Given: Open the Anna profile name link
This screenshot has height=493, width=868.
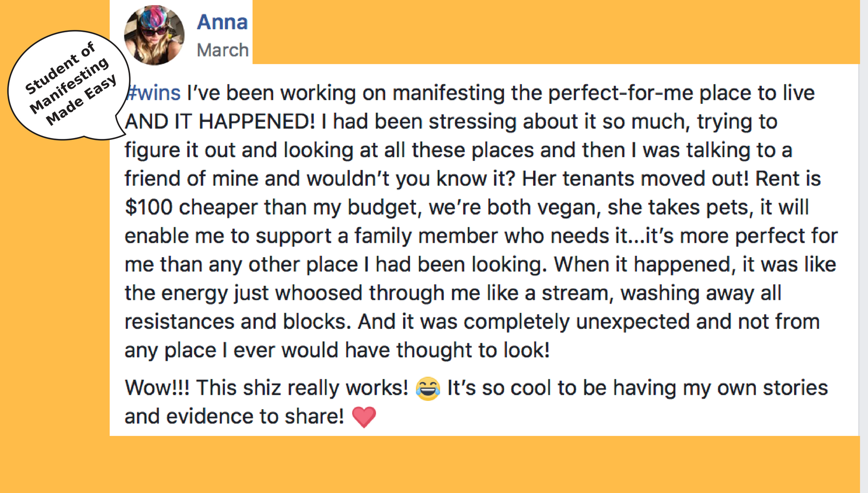Looking at the screenshot, I should (x=222, y=22).
